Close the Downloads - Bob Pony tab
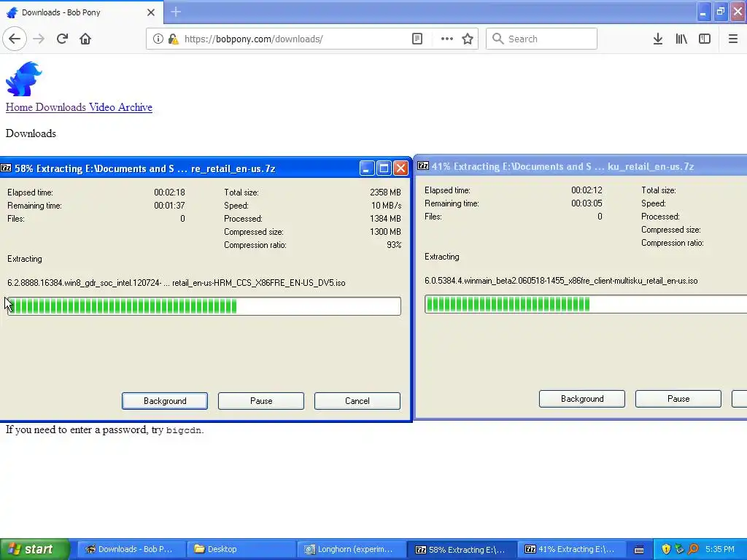This screenshot has height=560, width=747. coord(150,12)
